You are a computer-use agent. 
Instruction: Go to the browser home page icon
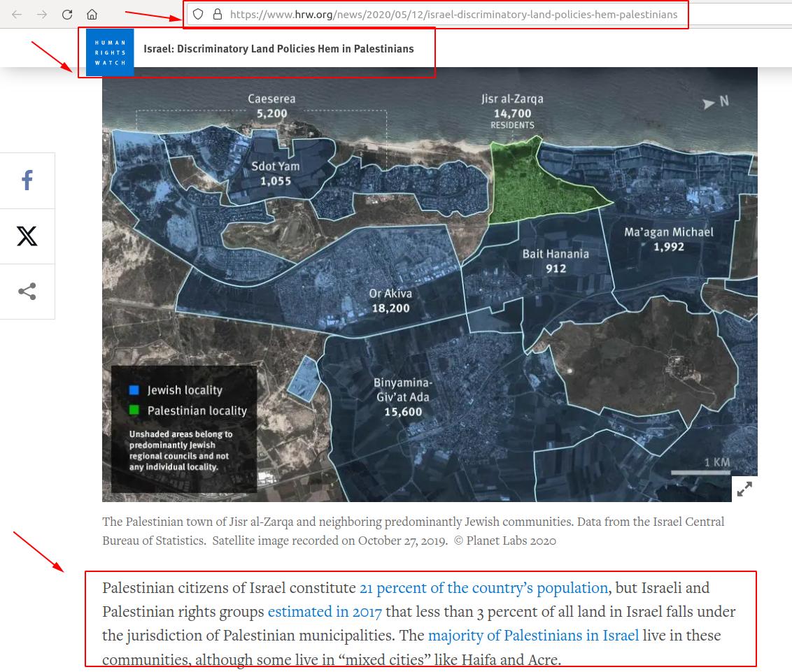tap(92, 14)
